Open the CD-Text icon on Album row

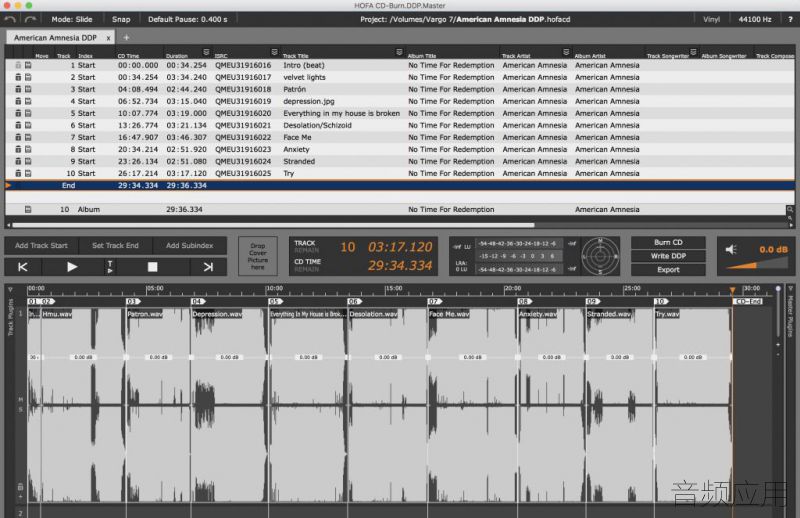tap(28, 209)
